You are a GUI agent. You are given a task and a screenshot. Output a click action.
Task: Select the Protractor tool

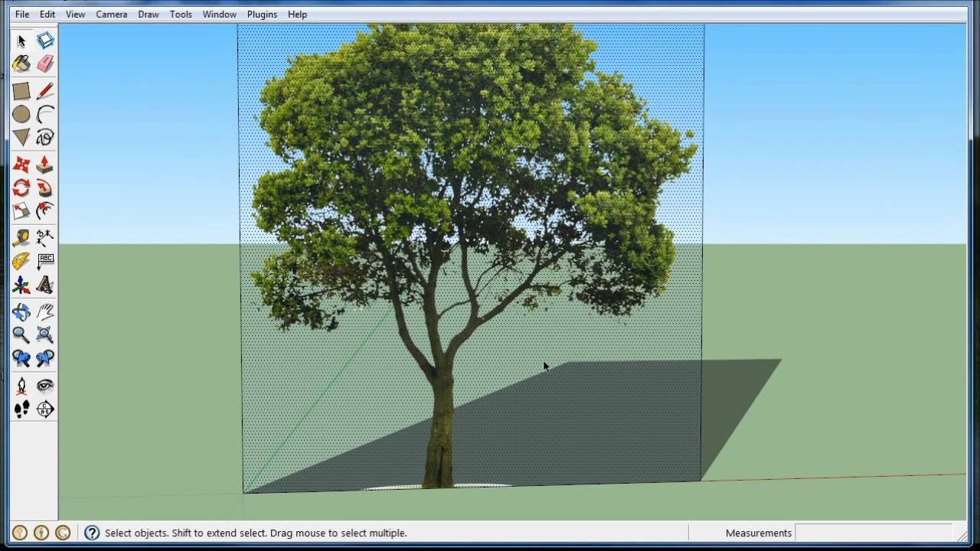click(21, 261)
